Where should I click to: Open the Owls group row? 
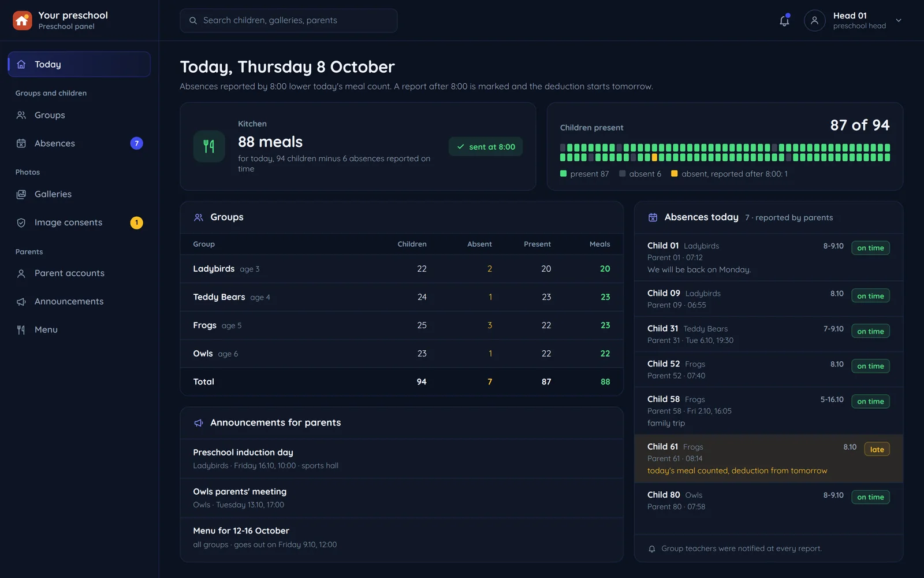(401, 354)
